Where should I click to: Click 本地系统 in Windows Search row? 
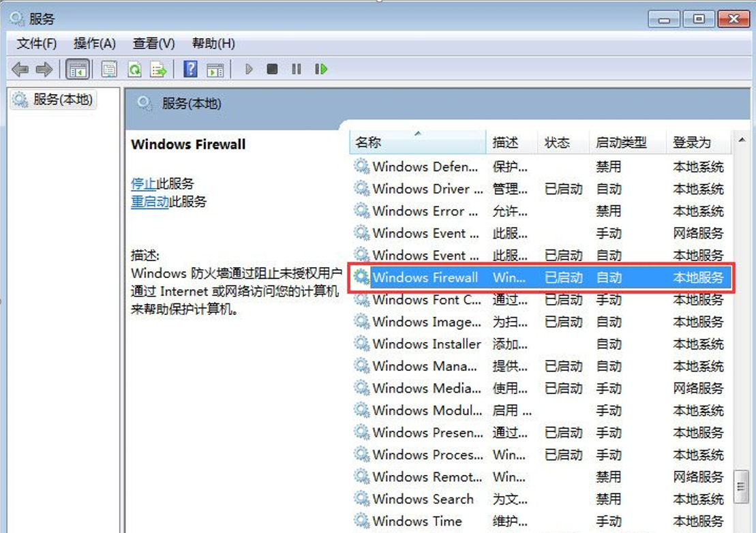(x=699, y=500)
